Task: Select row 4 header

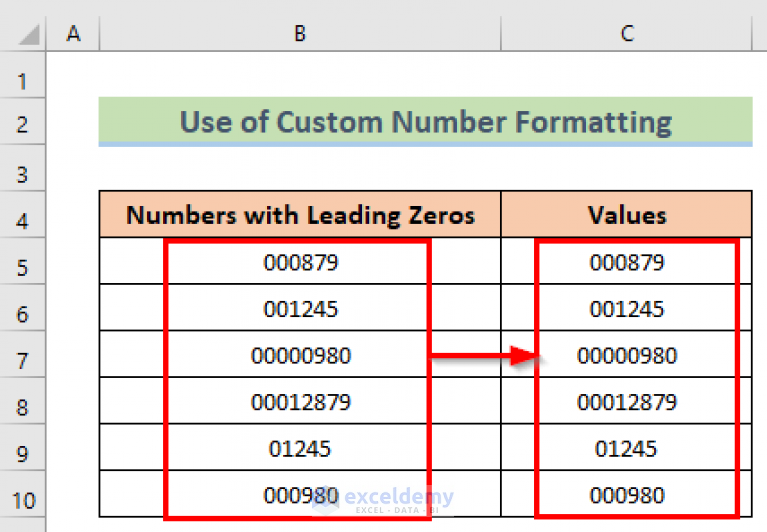Action: point(23,215)
